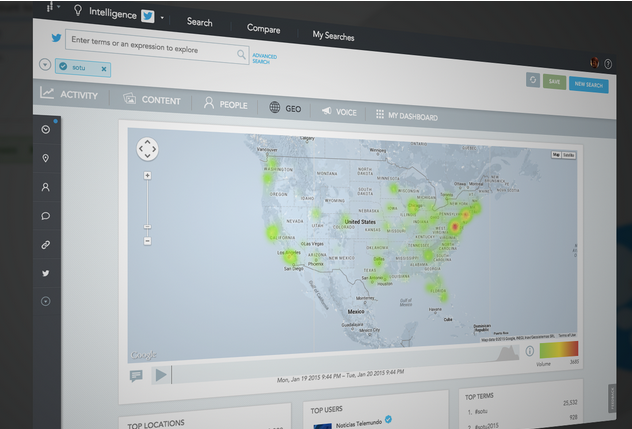Open the My Dashboard tab
The height and width of the screenshot is (429, 632).
click(406, 116)
